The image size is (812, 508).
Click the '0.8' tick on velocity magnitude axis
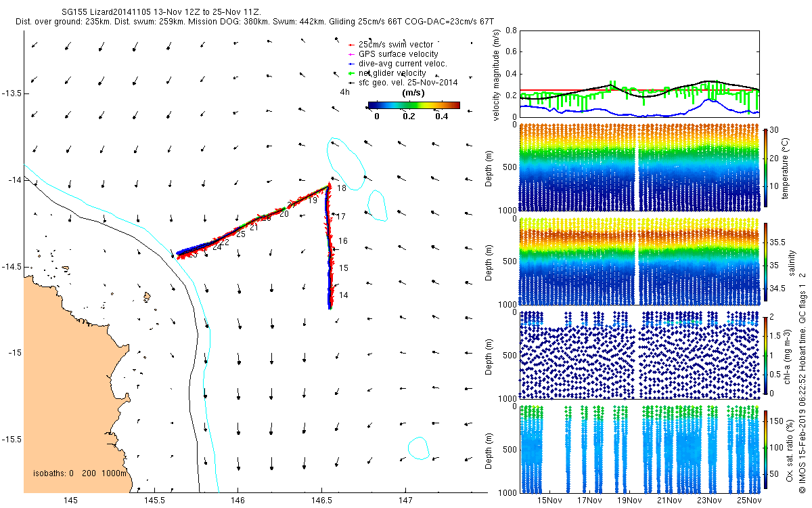click(511, 30)
